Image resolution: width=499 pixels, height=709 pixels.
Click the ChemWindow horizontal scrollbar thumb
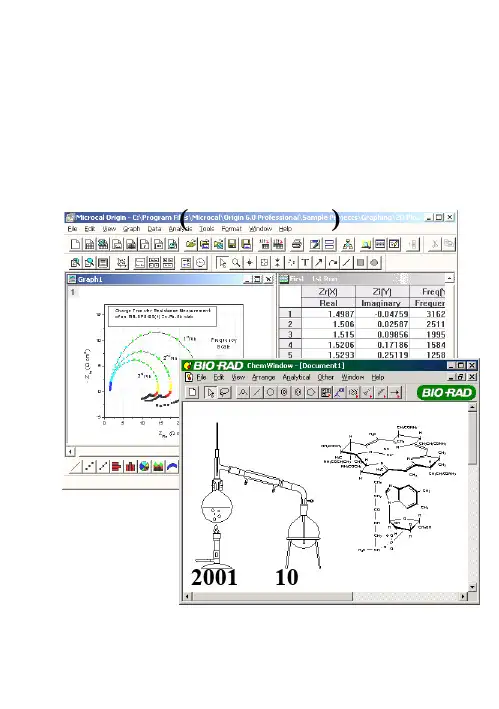click(x=273, y=596)
